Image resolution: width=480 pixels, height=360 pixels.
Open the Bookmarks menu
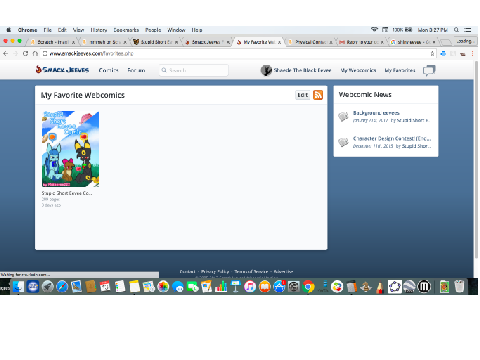click(126, 30)
